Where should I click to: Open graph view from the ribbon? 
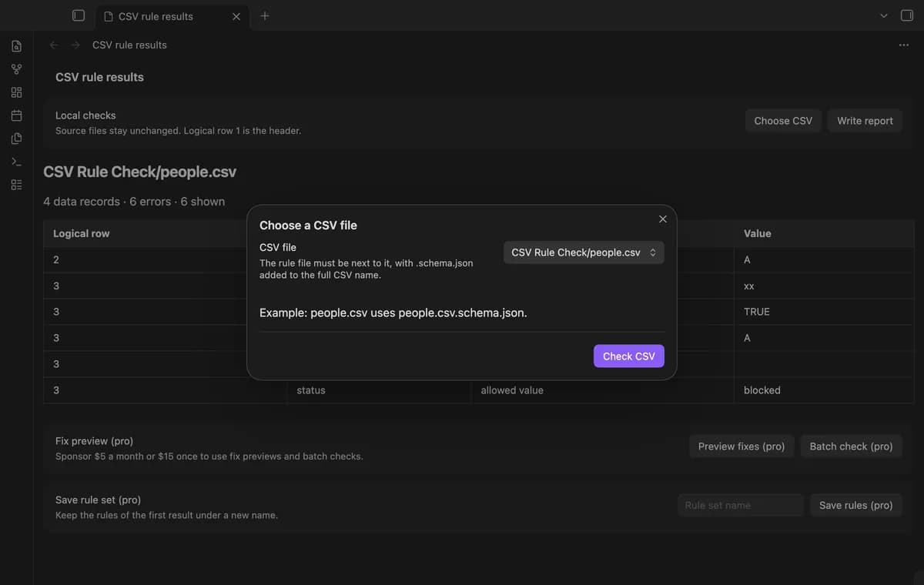pyautogui.click(x=16, y=69)
